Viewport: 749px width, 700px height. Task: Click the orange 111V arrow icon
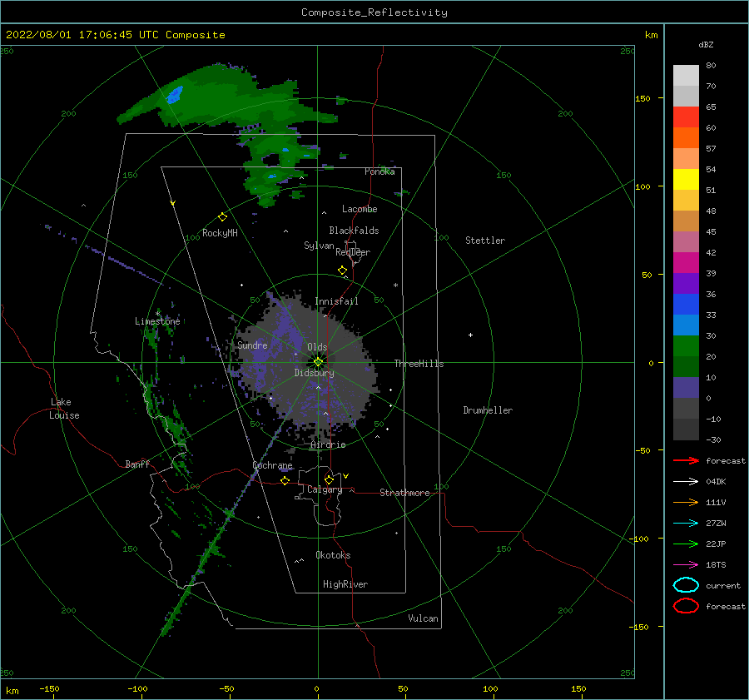[x=686, y=502]
